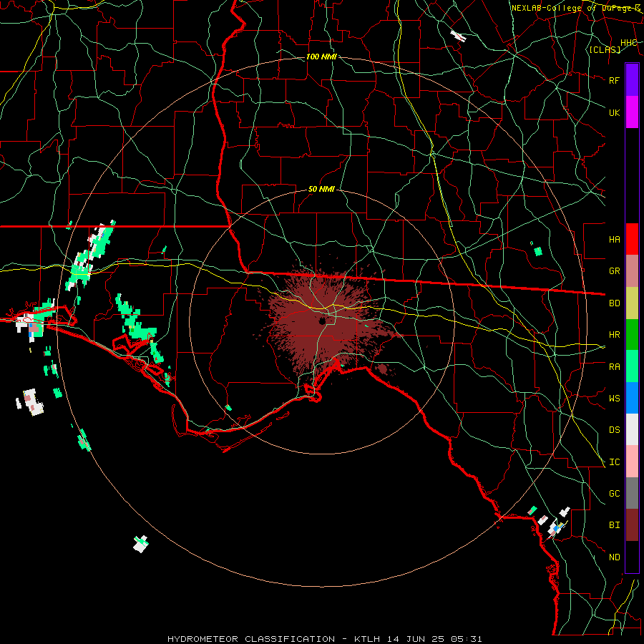This screenshot has height=644, width=644.
Task: Click the DS legend label
Action: point(614,430)
